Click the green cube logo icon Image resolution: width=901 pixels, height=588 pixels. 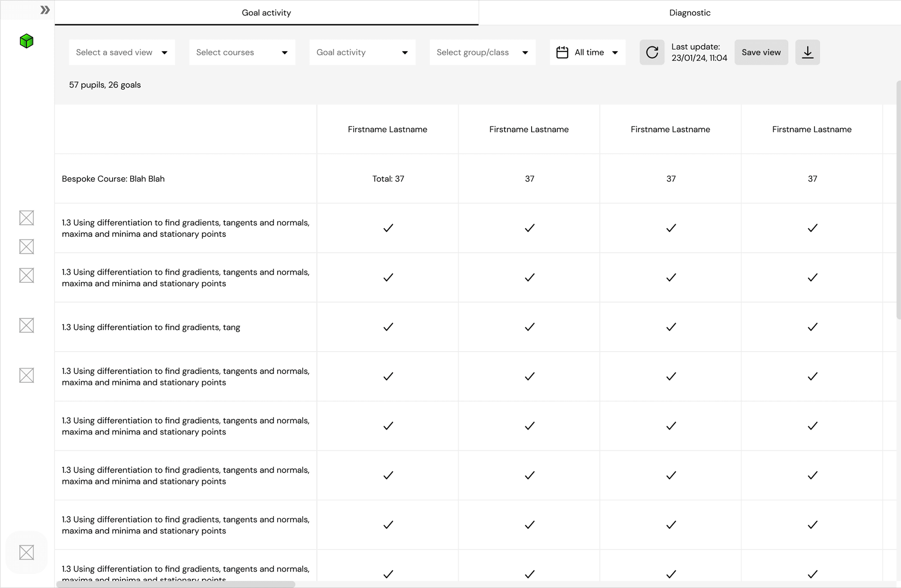coord(27,41)
